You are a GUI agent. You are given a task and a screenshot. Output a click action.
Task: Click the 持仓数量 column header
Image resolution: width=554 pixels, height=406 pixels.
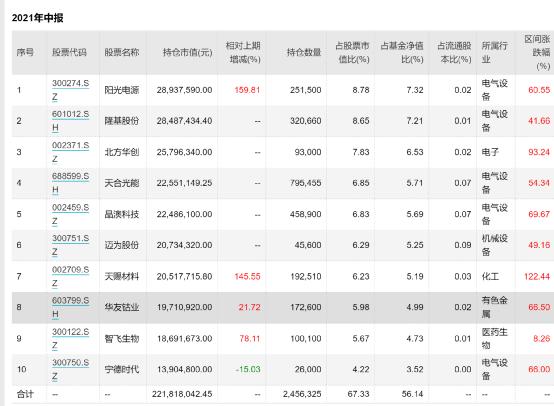point(303,53)
